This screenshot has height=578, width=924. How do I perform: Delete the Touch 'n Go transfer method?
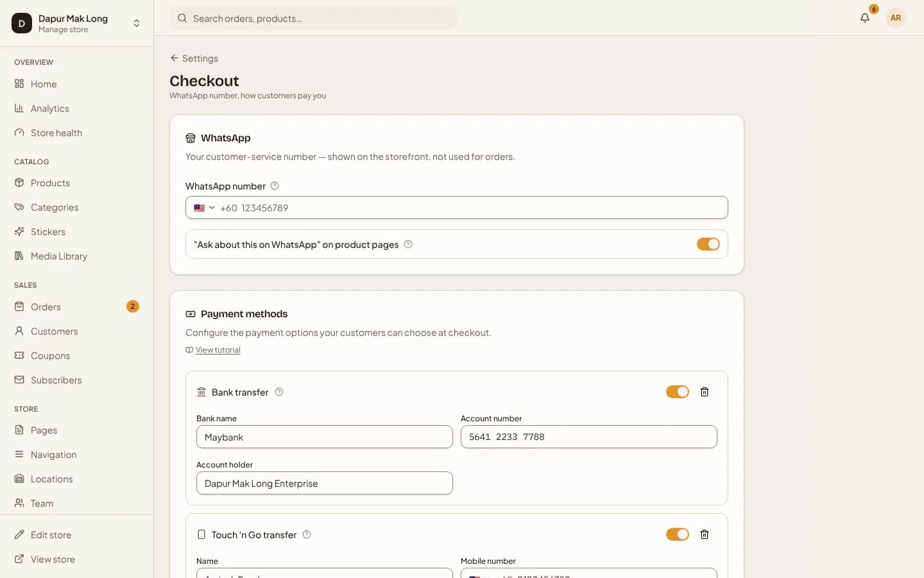click(x=705, y=534)
